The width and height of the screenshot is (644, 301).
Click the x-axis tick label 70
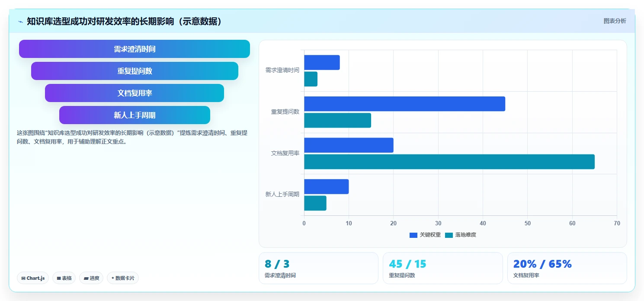(x=617, y=223)
